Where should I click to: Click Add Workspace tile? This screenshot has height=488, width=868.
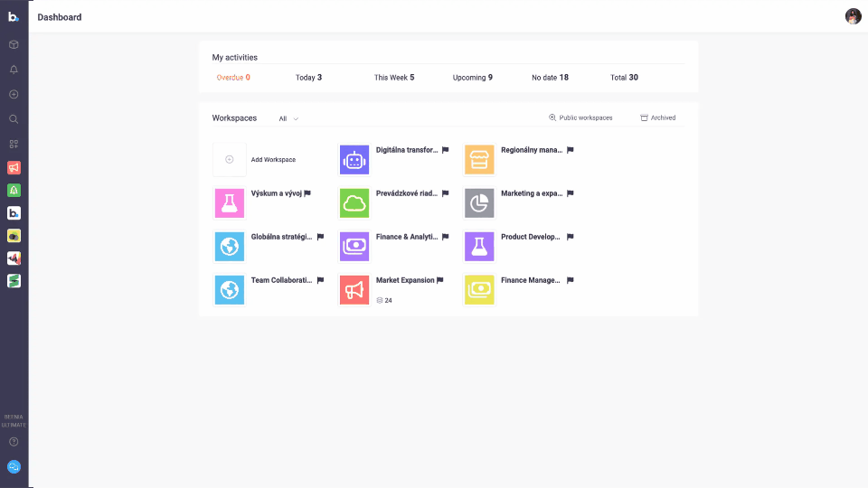(x=230, y=160)
